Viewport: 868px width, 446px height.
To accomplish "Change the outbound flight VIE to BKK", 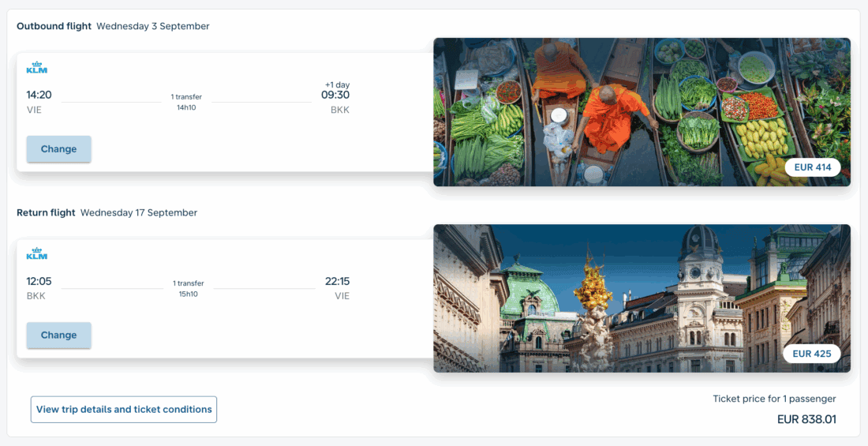I will tap(58, 149).
